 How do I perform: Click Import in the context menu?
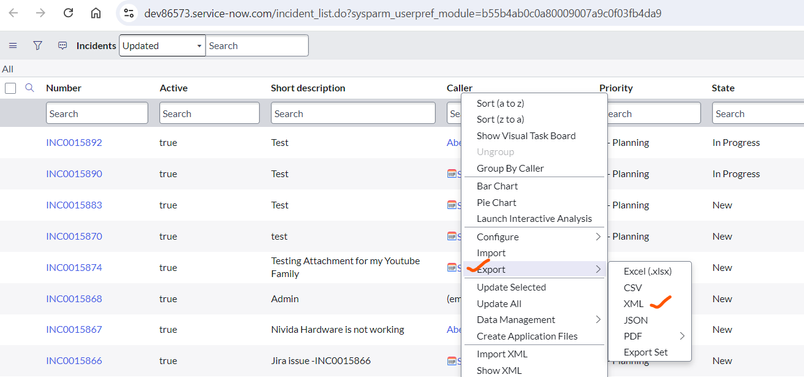(491, 253)
